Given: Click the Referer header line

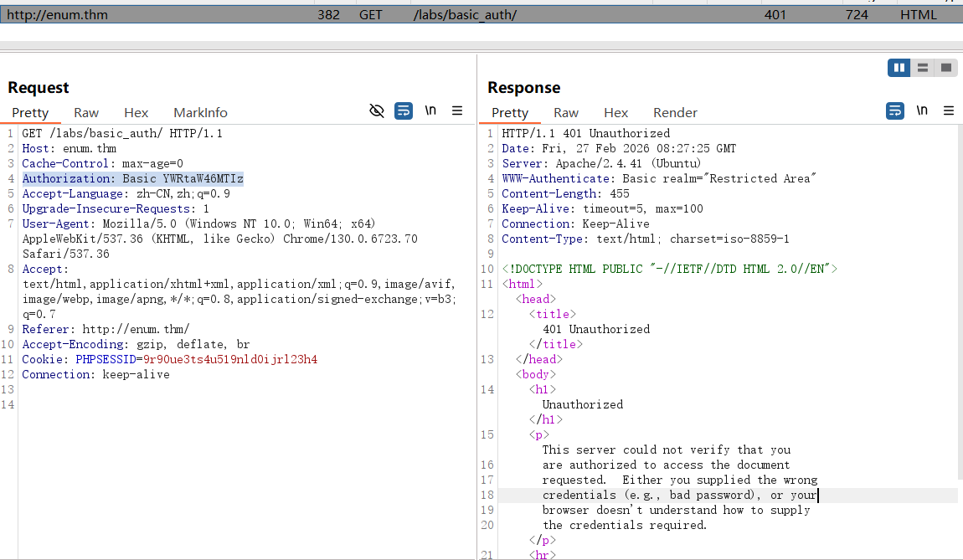Looking at the screenshot, I should (x=106, y=329).
